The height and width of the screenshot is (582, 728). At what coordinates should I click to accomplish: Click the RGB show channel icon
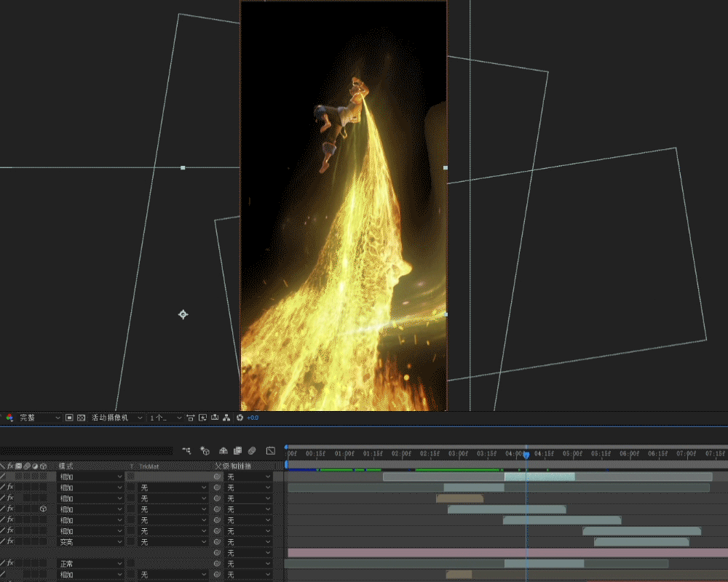(x=9, y=418)
